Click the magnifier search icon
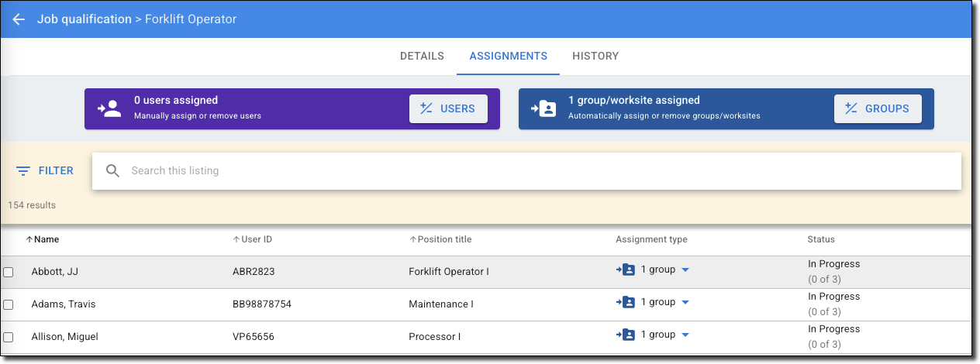The height and width of the screenshot is (364, 980). [112, 170]
